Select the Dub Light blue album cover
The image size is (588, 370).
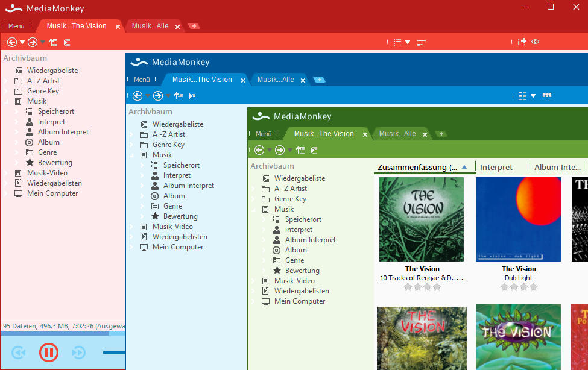click(518, 219)
